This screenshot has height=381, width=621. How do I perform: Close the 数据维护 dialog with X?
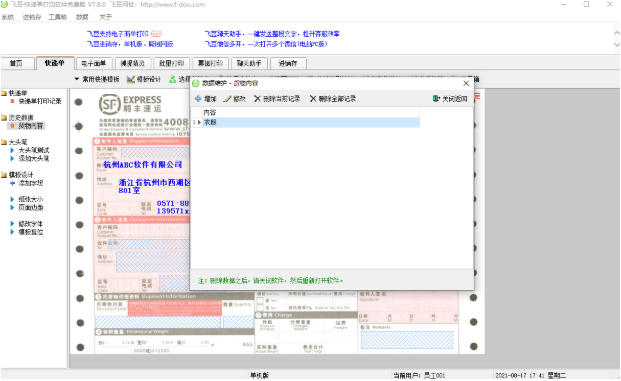coord(466,83)
